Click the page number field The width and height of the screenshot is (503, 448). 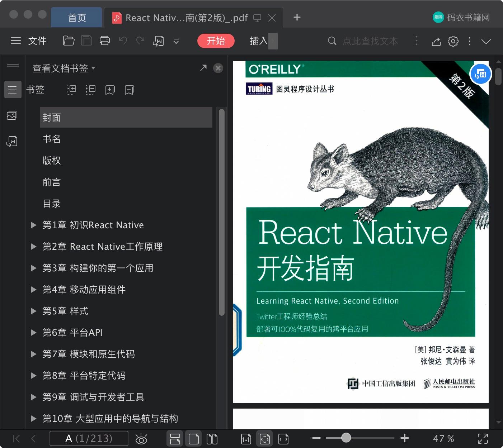coord(89,438)
